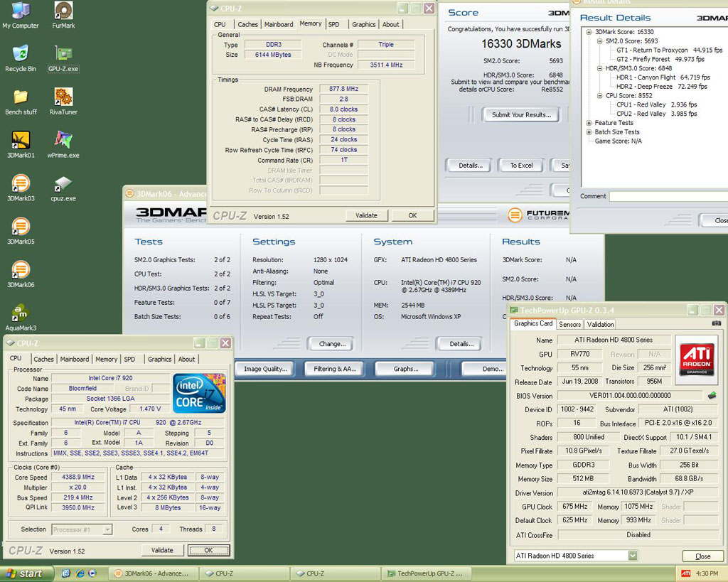Click first quick launch icon beside Start

(x=66, y=573)
